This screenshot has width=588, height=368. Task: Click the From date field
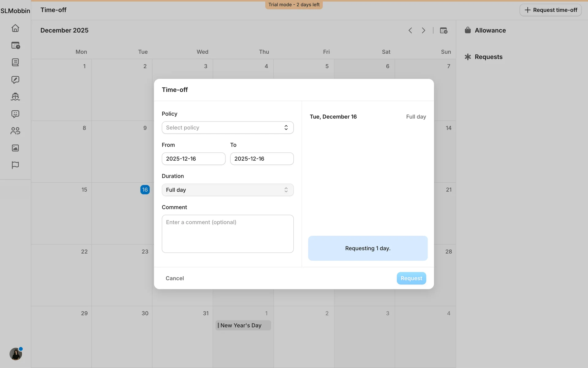193,159
